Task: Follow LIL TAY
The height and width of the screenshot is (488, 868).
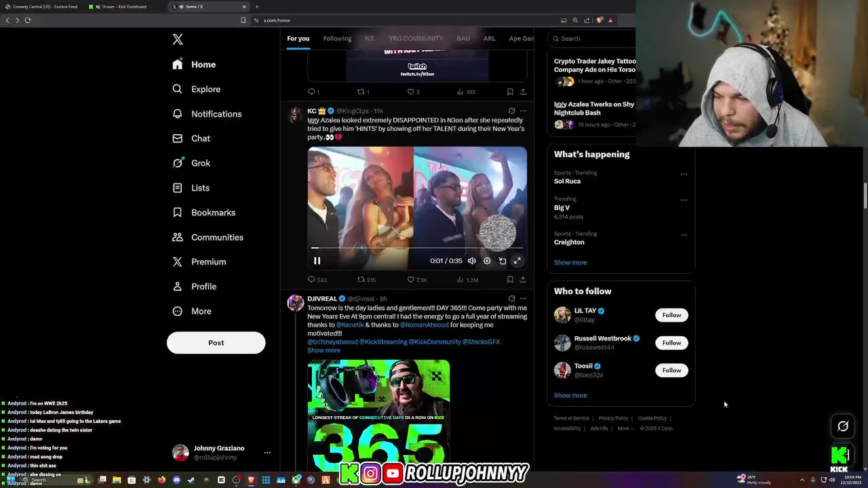Action: (671, 315)
